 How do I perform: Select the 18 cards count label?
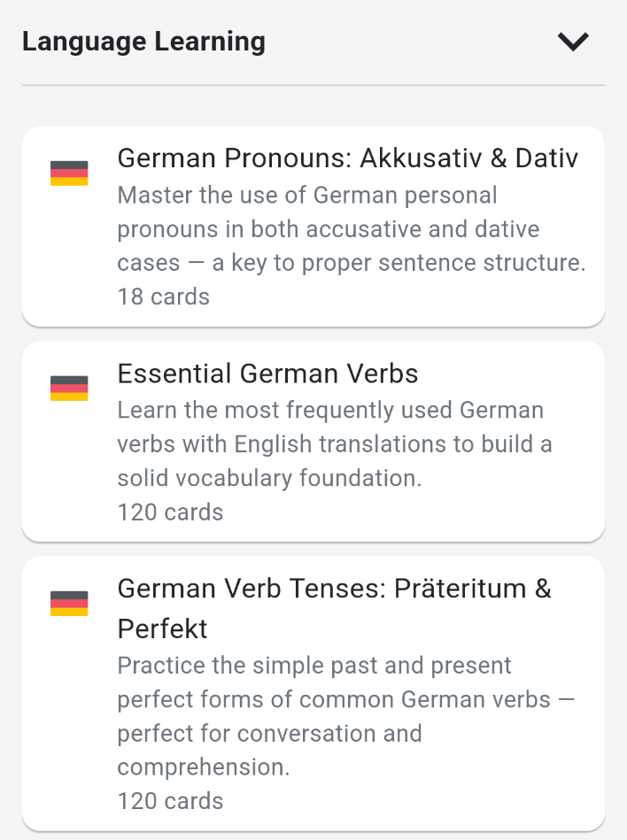pos(164,297)
